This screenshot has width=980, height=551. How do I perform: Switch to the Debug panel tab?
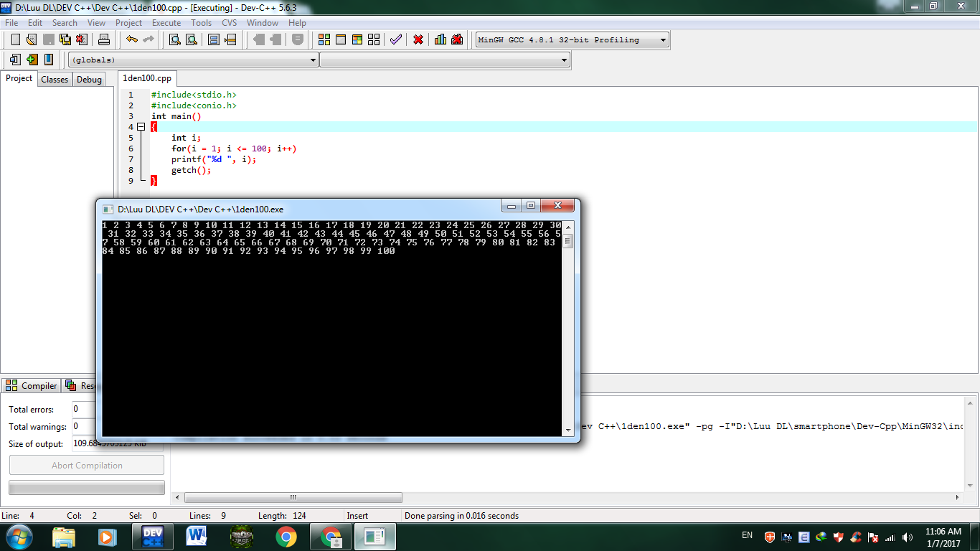pos(89,80)
